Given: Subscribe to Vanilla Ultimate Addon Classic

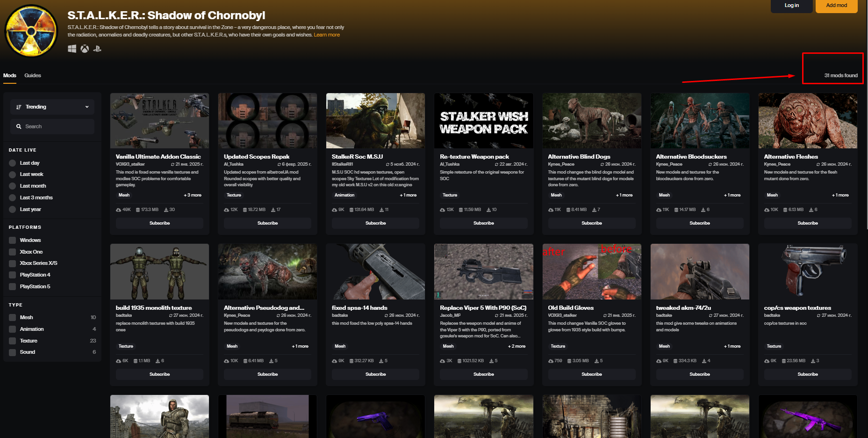Looking at the screenshot, I should 159,223.
